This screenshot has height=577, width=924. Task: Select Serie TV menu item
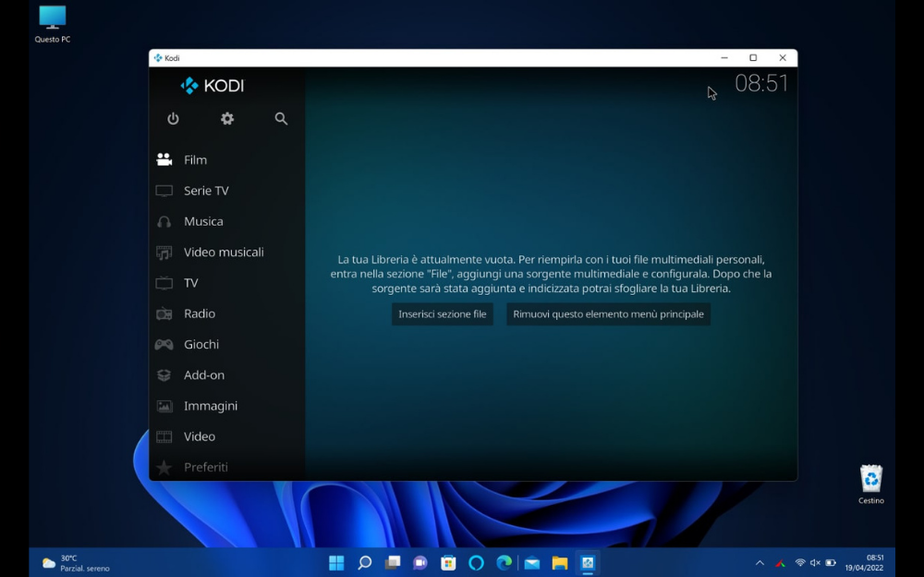point(206,190)
